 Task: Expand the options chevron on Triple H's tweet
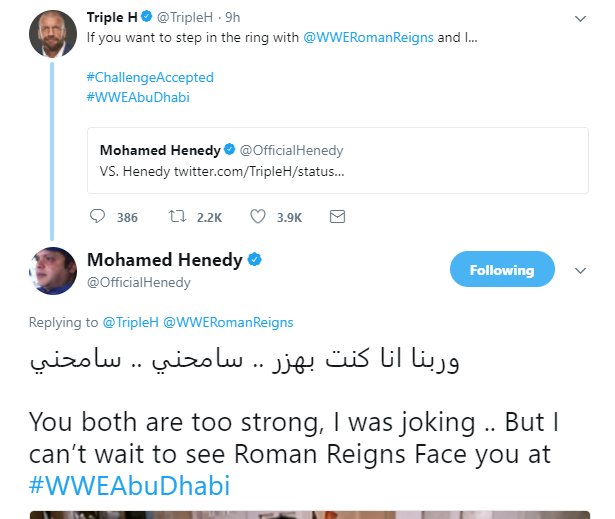point(580,19)
